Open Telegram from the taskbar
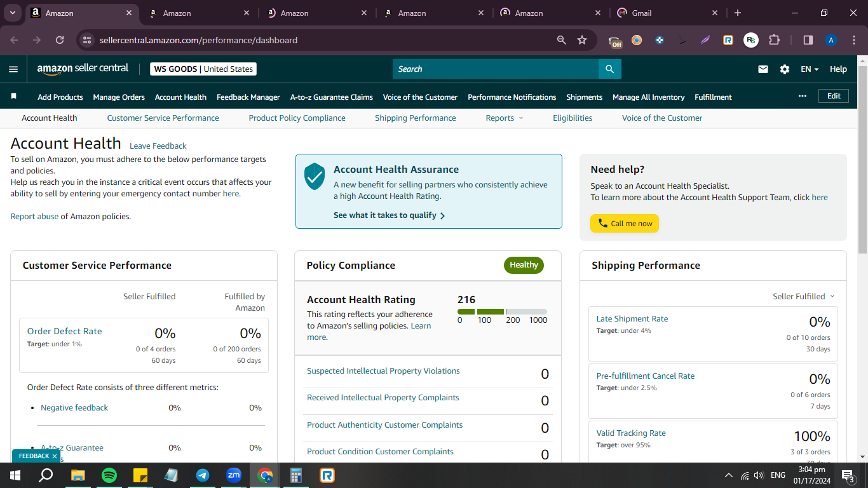868x488 pixels. [x=203, y=475]
